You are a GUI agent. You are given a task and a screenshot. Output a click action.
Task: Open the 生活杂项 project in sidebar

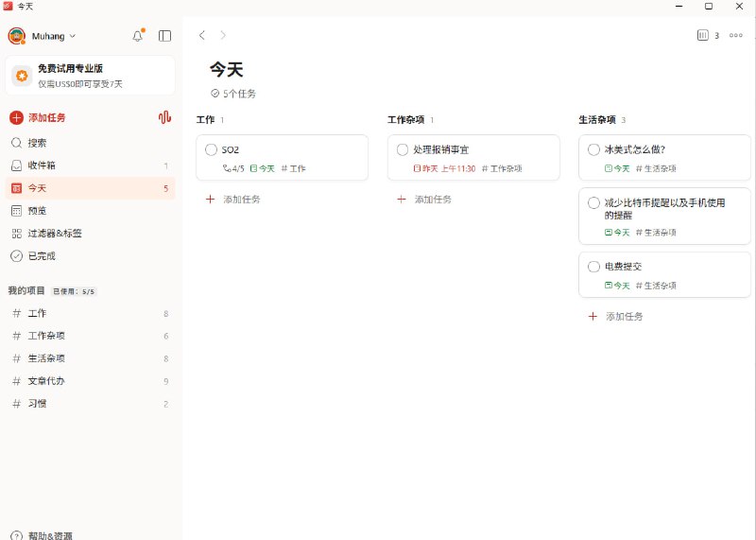(90, 358)
